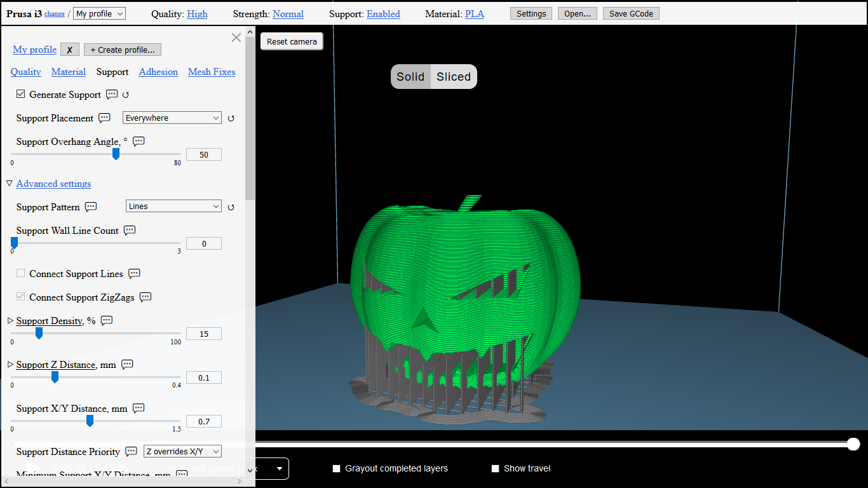The width and height of the screenshot is (868, 488).
Task: Close the settings panel with X icon
Action: point(236,37)
